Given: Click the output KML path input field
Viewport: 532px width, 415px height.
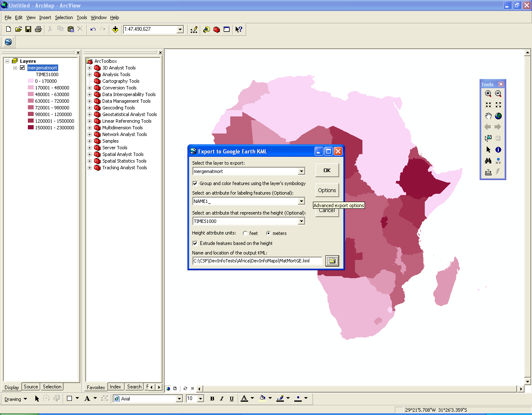Looking at the screenshot, I should tap(257, 261).
